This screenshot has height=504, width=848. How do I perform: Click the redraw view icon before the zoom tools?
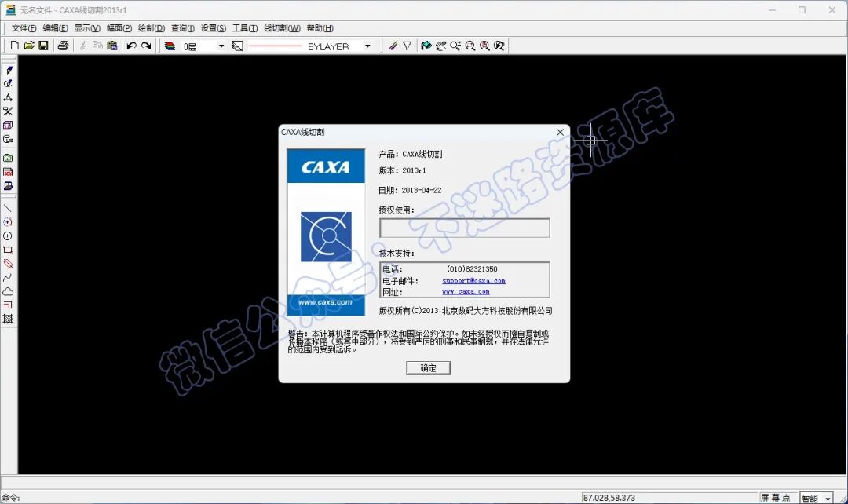(426, 46)
